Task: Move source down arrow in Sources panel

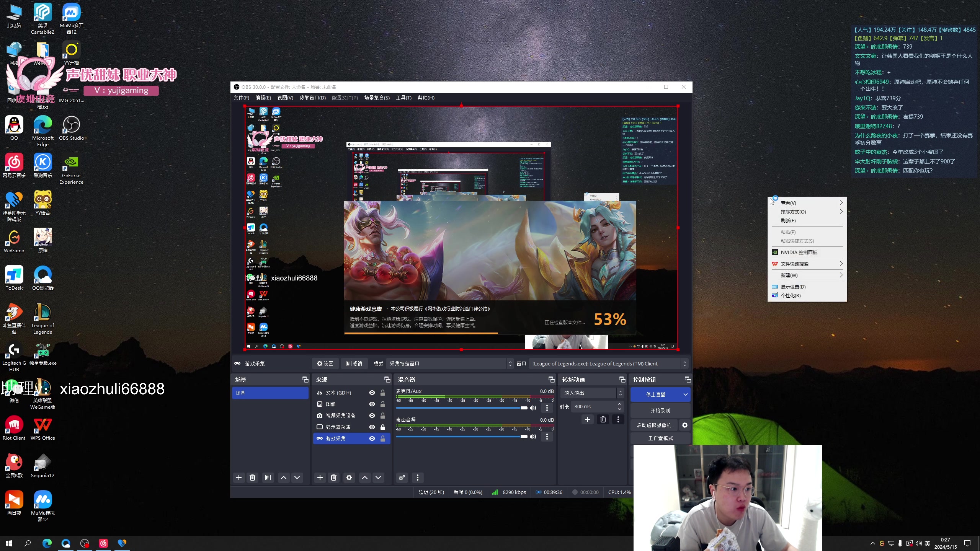Action: pyautogui.click(x=378, y=478)
